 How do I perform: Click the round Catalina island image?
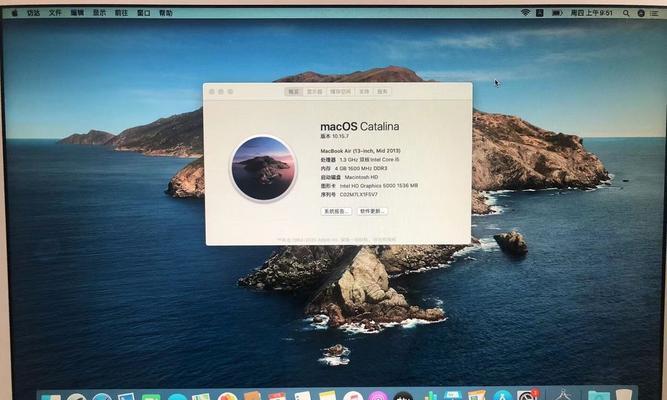click(263, 168)
